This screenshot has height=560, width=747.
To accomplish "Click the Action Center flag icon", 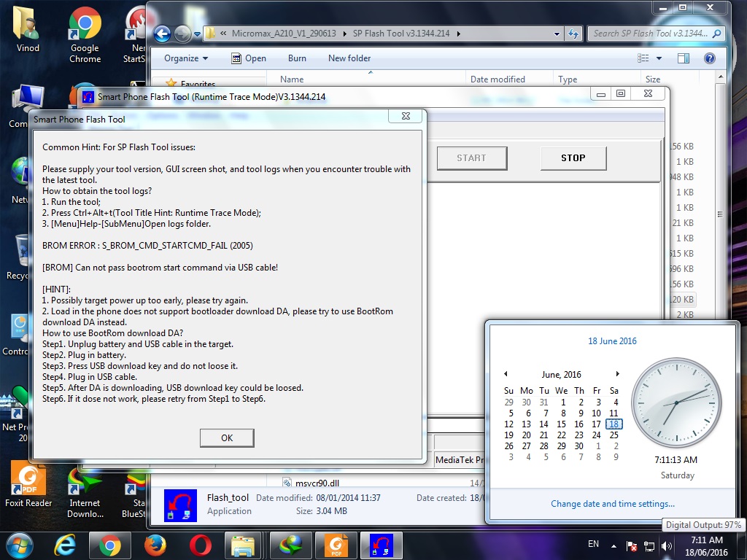I will [x=632, y=546].
